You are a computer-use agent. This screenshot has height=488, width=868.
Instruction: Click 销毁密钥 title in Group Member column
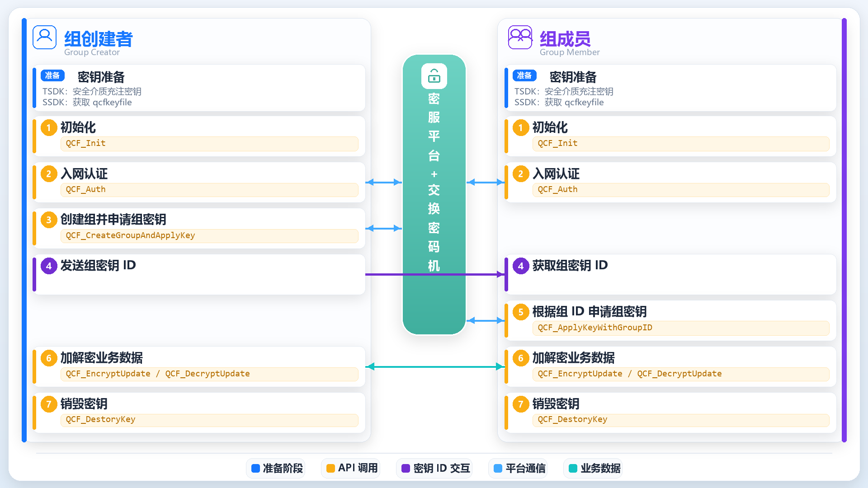click(556, 404)
